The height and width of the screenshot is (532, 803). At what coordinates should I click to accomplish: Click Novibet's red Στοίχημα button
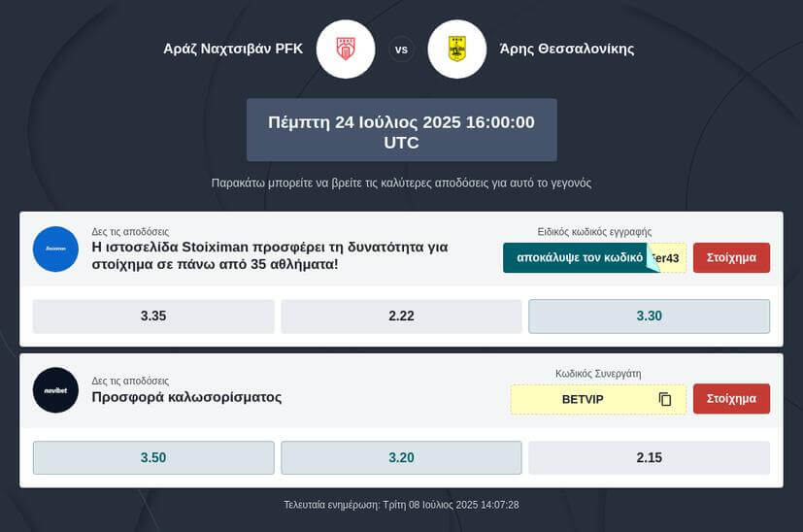click(731, 399)
